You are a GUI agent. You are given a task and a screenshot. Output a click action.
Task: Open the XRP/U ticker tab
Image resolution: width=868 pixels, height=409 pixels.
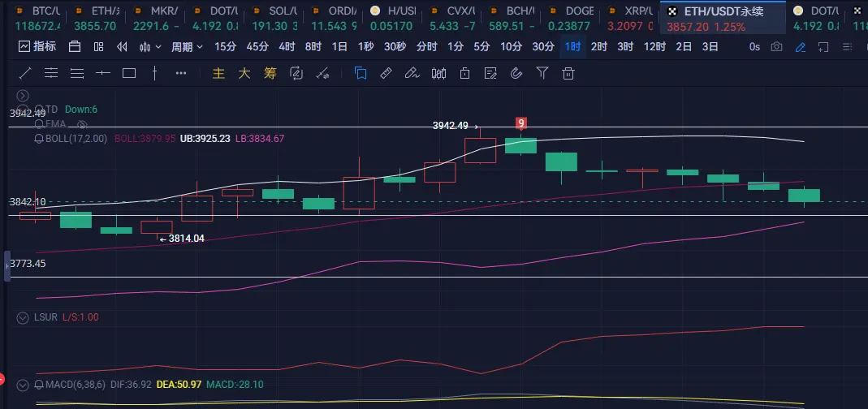point(632,19)
